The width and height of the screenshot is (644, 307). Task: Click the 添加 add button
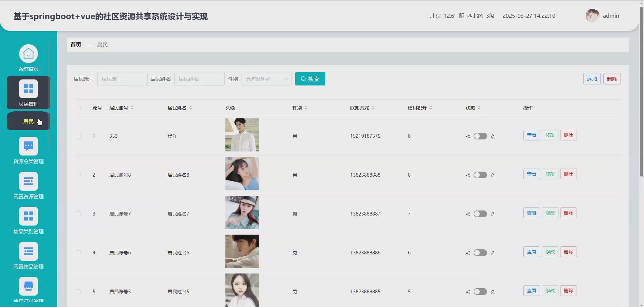(592, 79)
